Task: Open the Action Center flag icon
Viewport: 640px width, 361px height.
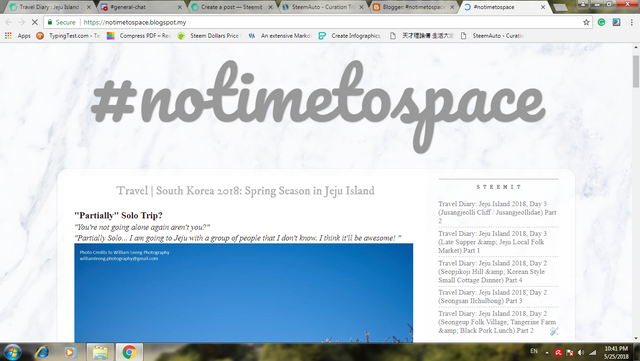Action: coord(570,352)
